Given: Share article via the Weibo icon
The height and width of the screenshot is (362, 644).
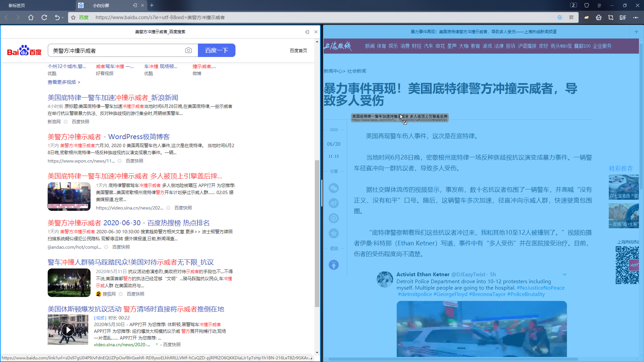Looking at the screenshot, I should (x=334, y=203).
